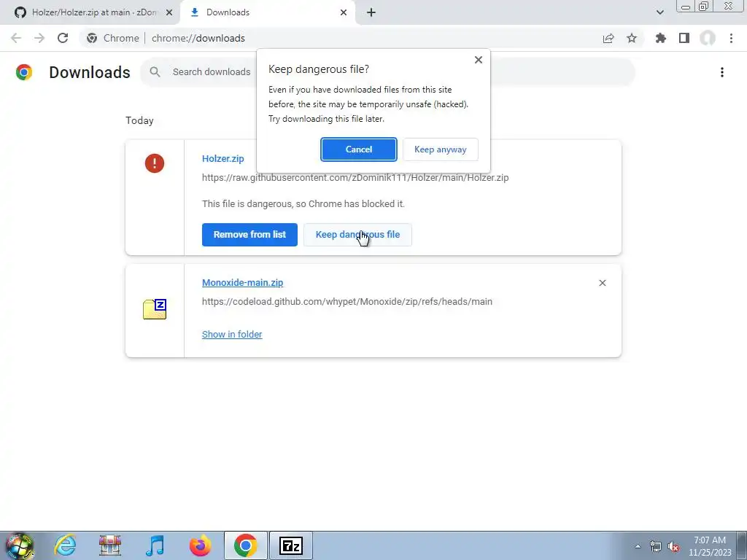Open the Holzer.zip file link

click(223, 158)
